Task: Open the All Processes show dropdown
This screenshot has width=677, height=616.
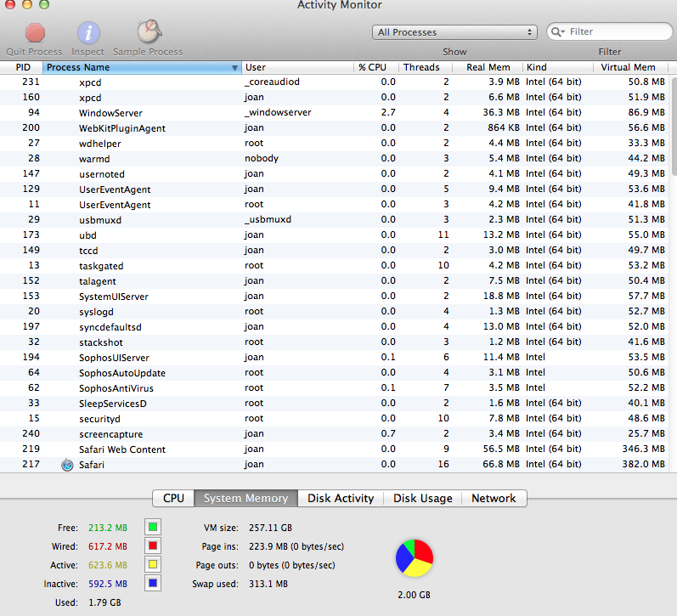Action: [x=454, y=32]
